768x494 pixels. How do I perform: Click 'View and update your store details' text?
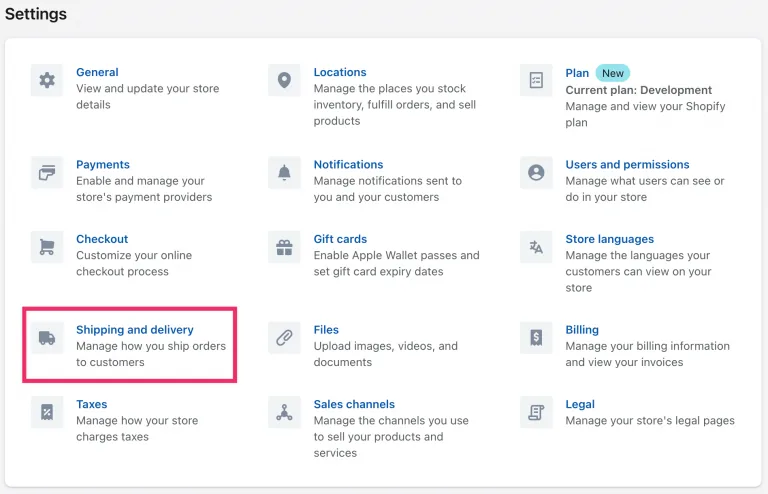pyautogui.click(x=147, y=96)
